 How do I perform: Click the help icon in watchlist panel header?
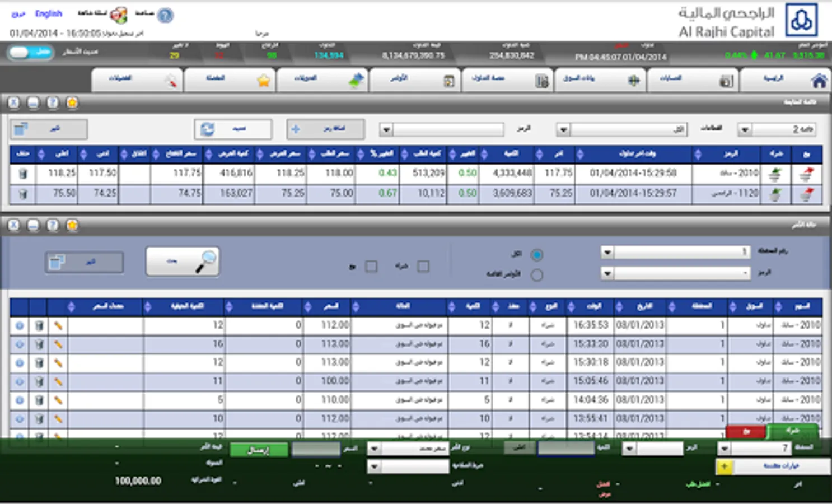pos(53,103)
